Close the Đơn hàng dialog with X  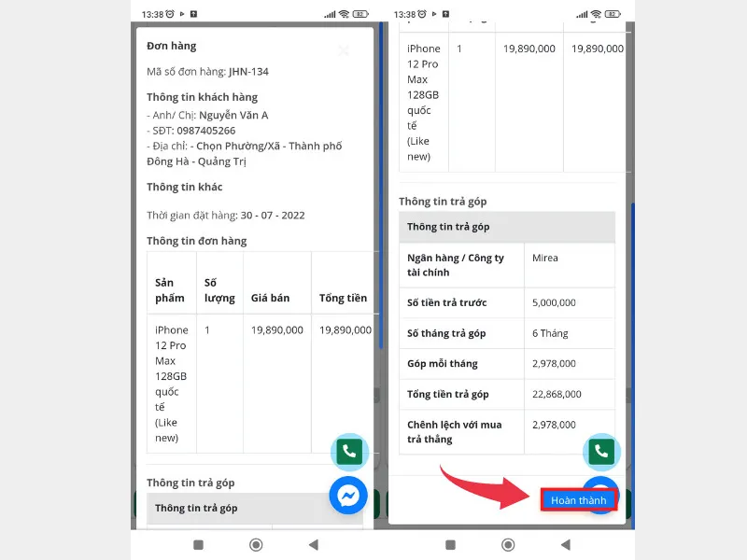tap(344, 50)
